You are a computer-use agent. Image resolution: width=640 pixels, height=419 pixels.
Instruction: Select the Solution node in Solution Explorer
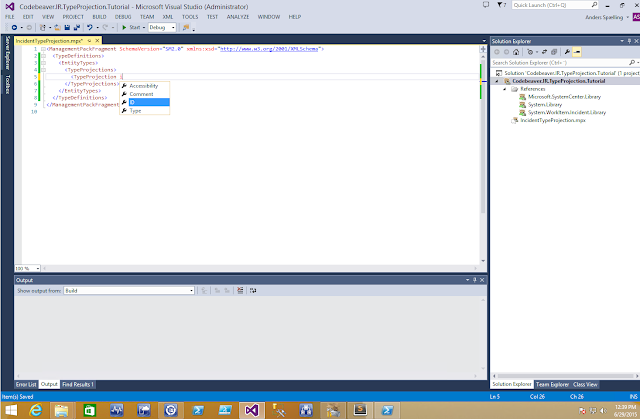pos(571,73)
